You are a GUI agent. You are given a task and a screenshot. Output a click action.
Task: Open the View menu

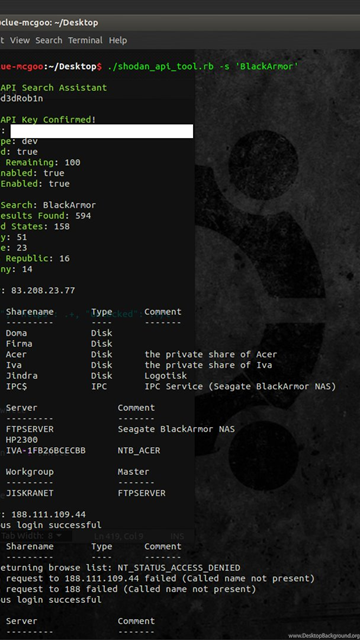pos(20,40)
